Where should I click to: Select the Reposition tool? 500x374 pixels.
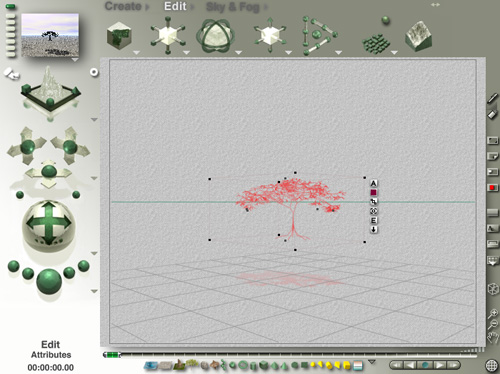point(270,36)
